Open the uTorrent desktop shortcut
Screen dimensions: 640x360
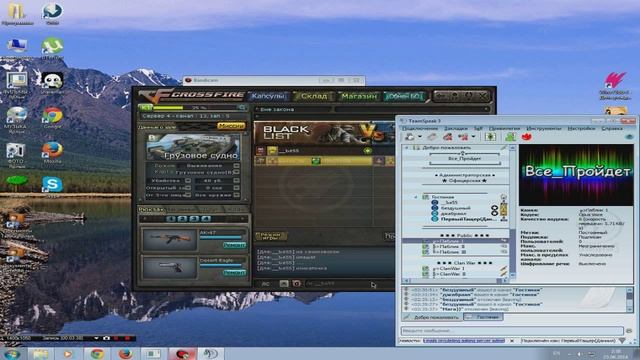(52, 48)
